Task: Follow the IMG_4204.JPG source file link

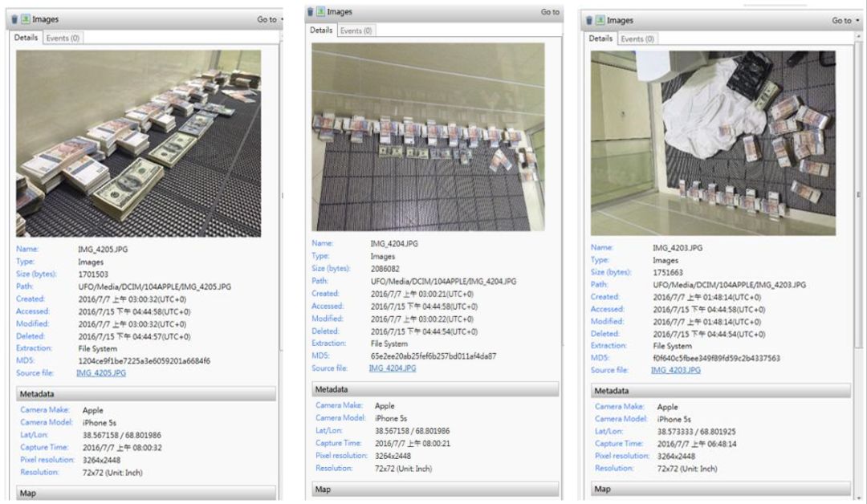Action: pyautogui.click(x=392, y=368)
